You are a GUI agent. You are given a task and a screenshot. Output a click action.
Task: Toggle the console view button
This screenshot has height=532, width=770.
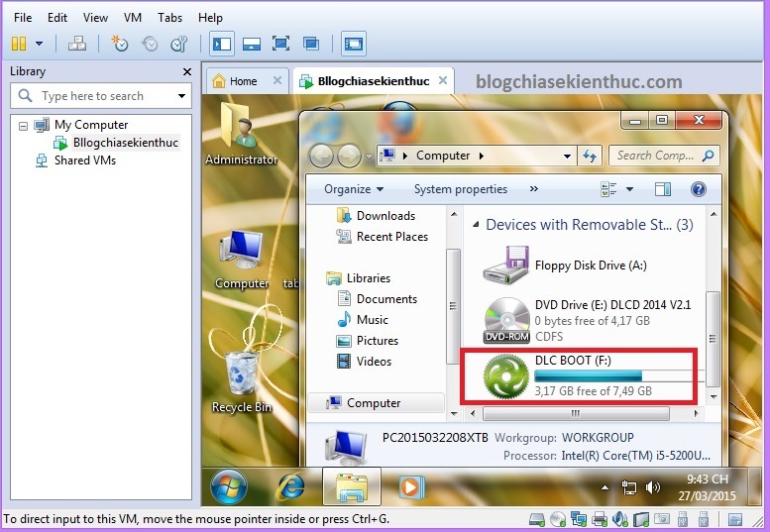(x=354, y=44)
